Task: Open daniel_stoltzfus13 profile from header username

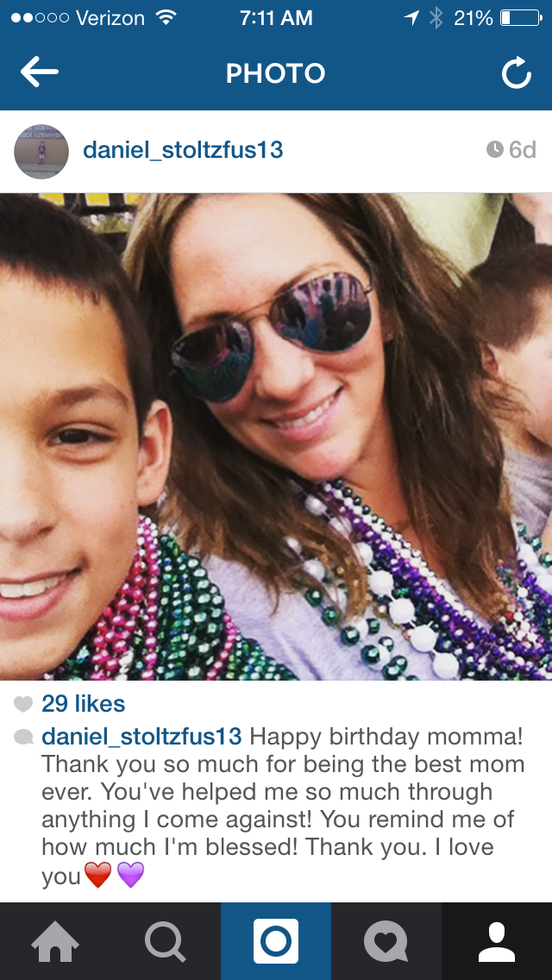Action: [183, 150]
